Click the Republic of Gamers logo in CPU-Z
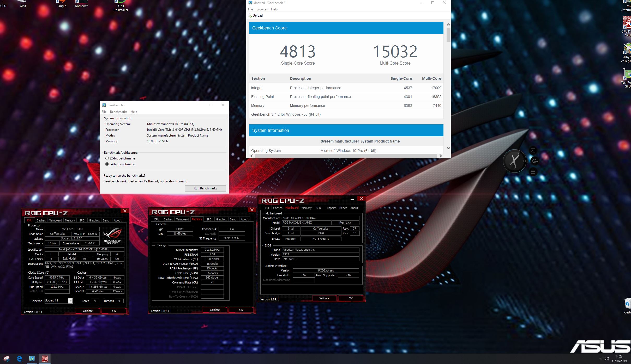The width and height of the screenshot is (631, 364). (112, 236)
